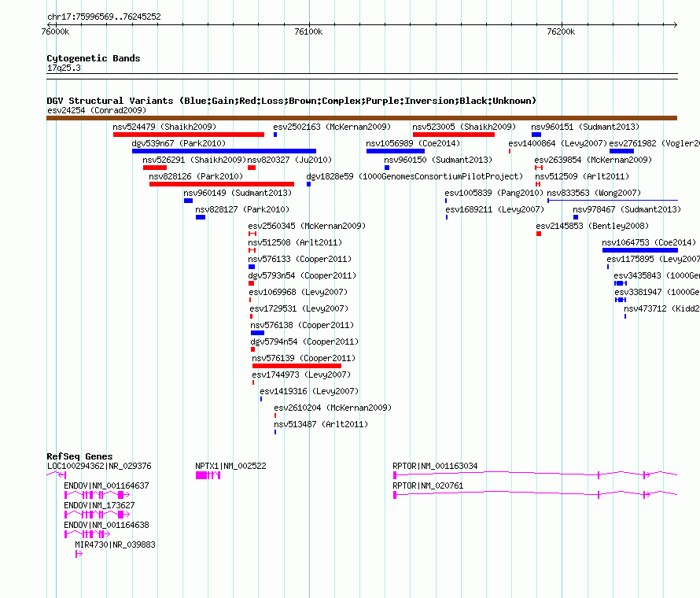Click the RPTOR NM_001163034 gene line
Viewport: 700px width, 598px height.
coord(536,475)
